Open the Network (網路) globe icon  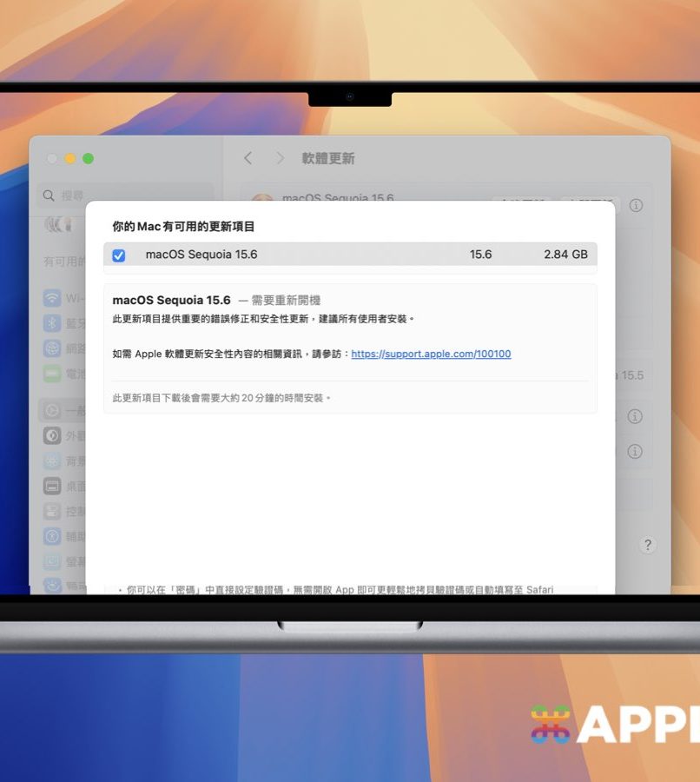52,348
